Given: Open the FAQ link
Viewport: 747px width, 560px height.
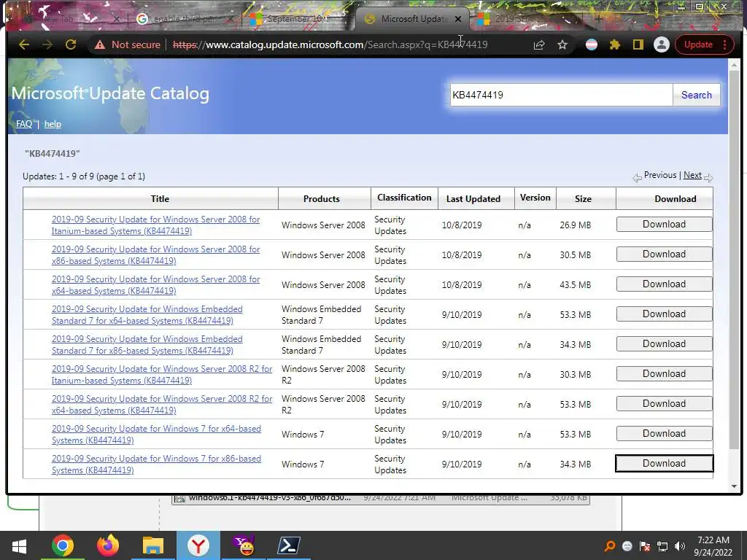Looking at the screenshot, I should [24, 124].
